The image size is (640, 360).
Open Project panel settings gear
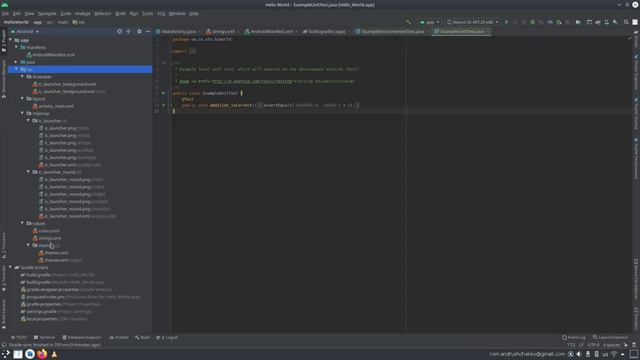tap(139, 31)
